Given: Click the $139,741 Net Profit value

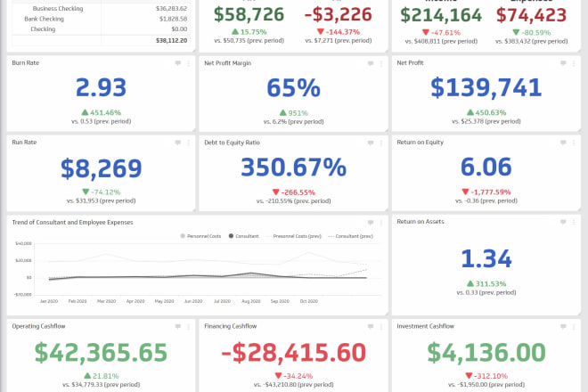Looking at the screenshot, I should click(486, 87).
